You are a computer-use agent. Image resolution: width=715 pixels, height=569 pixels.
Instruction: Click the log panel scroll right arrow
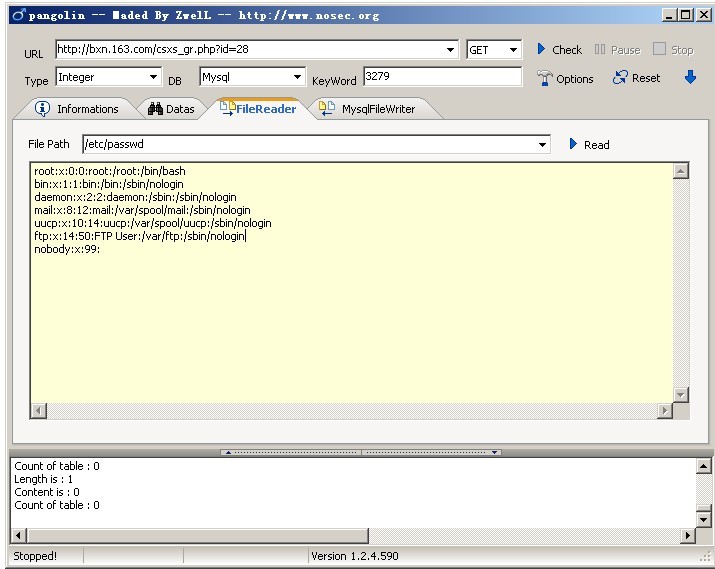tap(688, 536)
